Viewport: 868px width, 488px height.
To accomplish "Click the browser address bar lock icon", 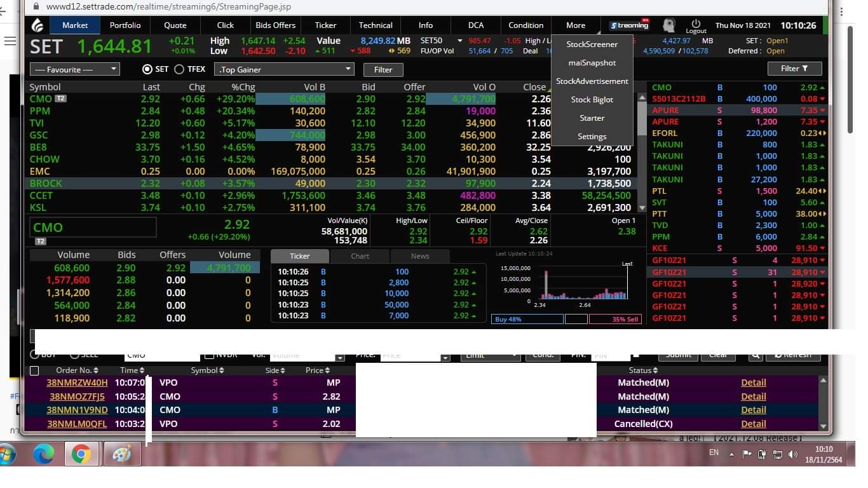I will click(36, 6).
